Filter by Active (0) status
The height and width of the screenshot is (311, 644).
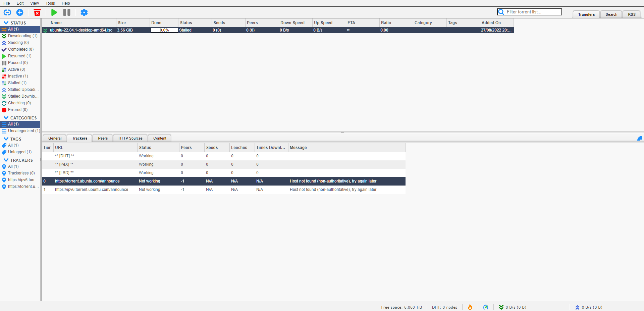[x=20, y=69]
